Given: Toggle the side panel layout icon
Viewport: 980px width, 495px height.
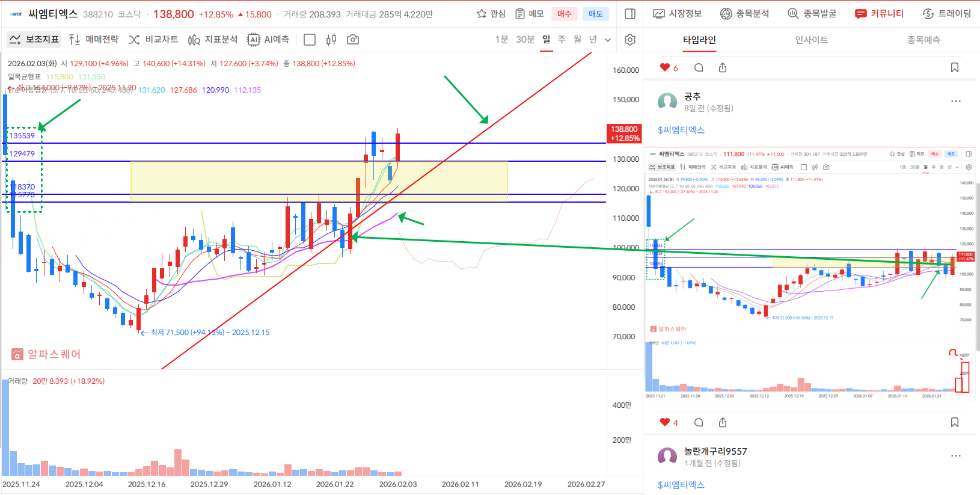Looking at the screenshot, I should pos(630,14).
